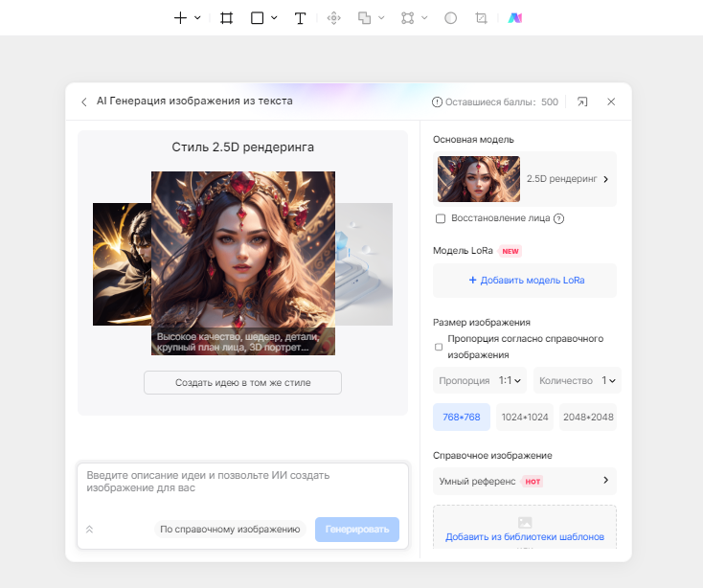
Task: Open the shape tool dropdown arrow
Action: 274,18
